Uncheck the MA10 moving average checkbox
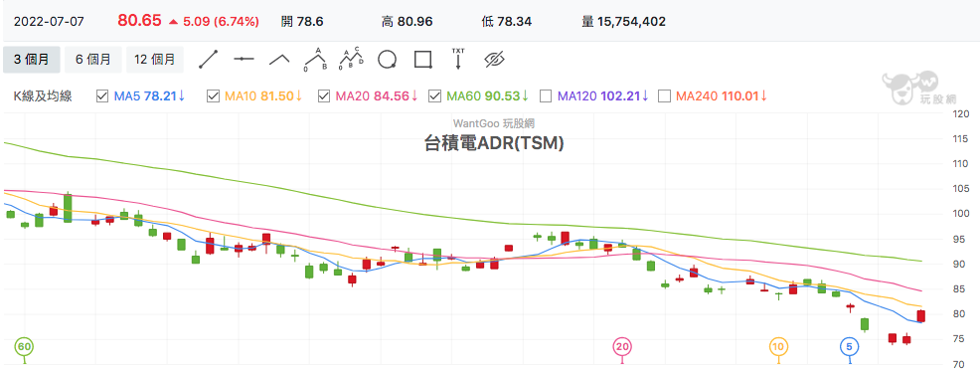Viewport: 980px width, 372px height. click(x=213, y=96)
